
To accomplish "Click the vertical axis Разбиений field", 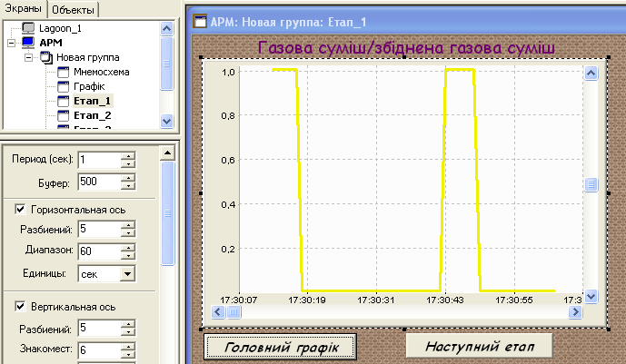I will point(99,328).
